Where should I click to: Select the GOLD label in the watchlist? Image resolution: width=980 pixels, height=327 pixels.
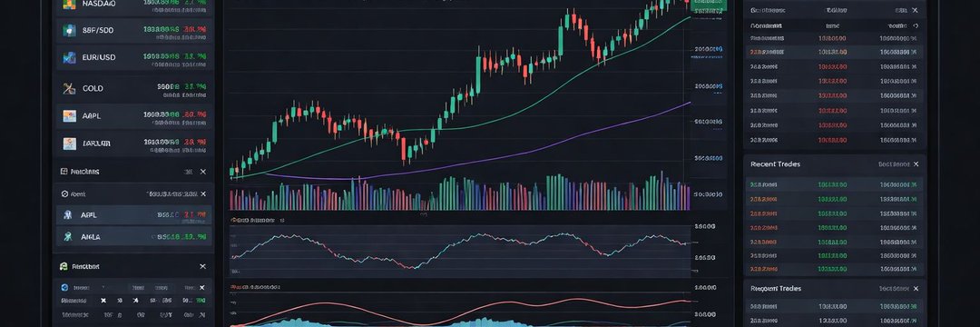93,89
